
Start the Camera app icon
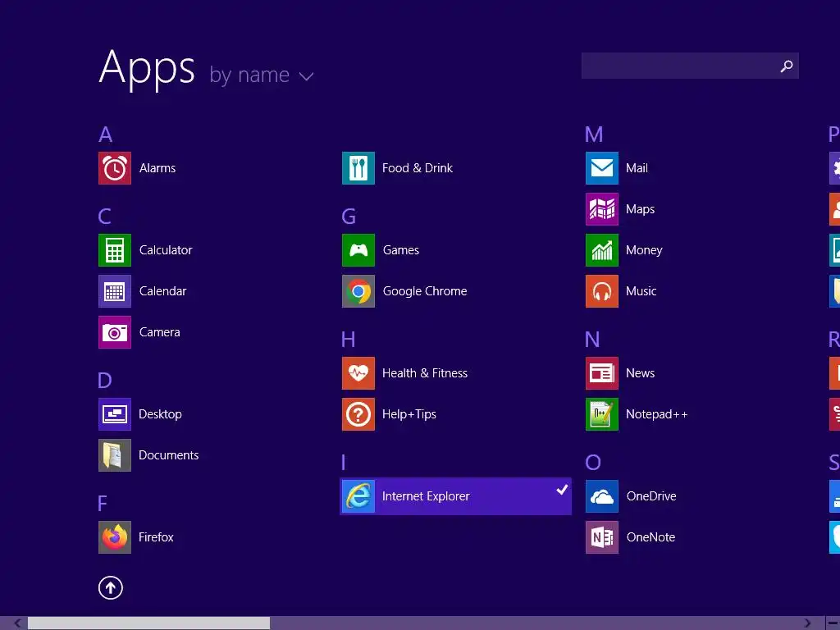[115, 332]
